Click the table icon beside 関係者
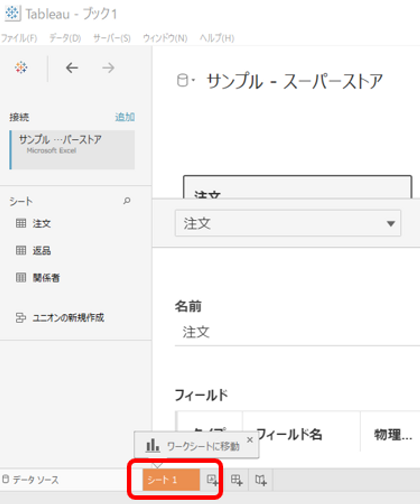This screenshot has width=420, height=504. tap(21, 277)
